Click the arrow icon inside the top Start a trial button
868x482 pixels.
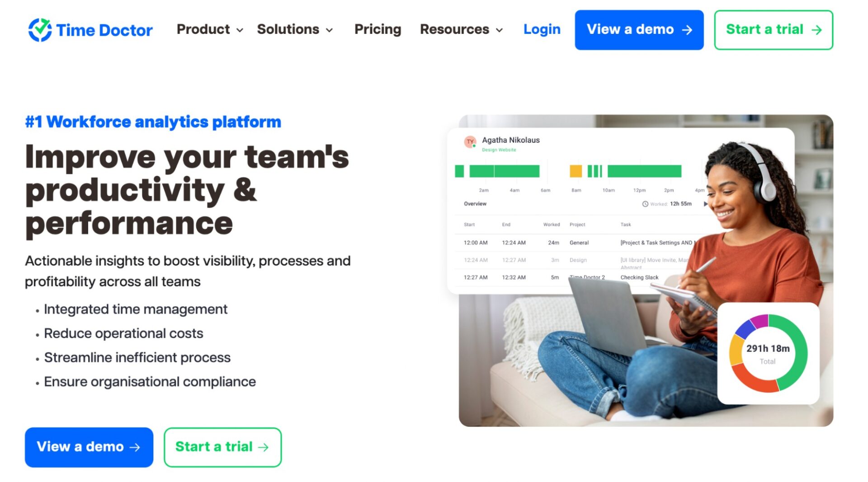(x=816, y=30)
